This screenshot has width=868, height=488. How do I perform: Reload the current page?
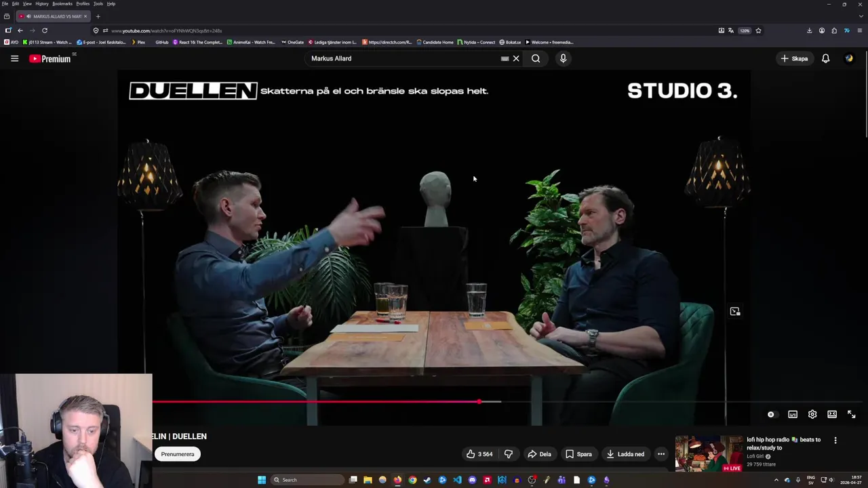pos(45,30)
